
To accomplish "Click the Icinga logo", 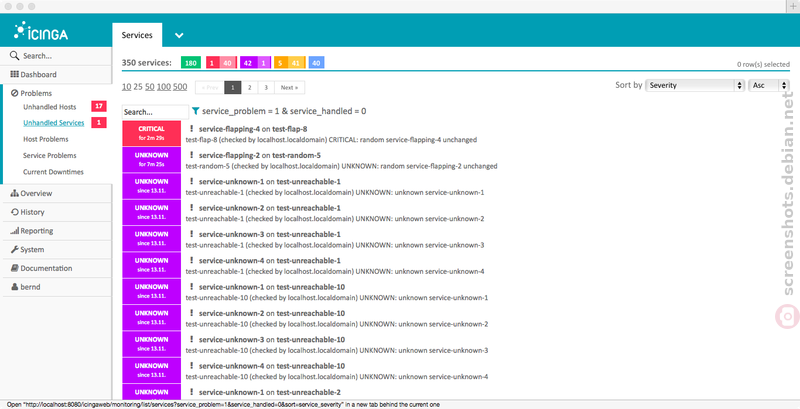I will 41,31.
